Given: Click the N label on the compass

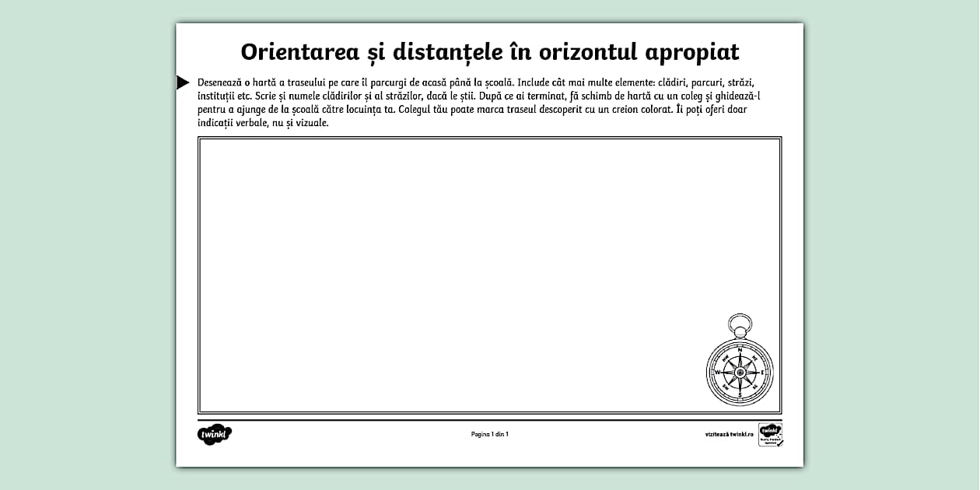Looking at the screenshot, I should click(740, 350).
